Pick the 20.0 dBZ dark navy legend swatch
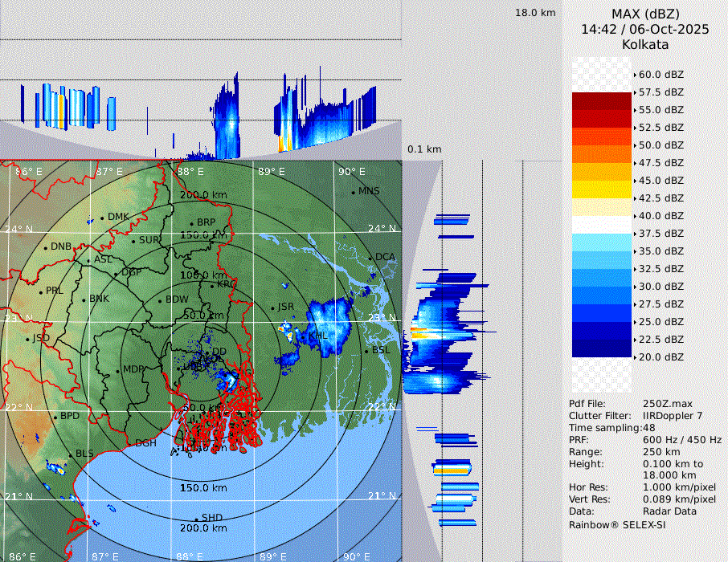Screen dimensions: 728x562 tap(602, 348)
